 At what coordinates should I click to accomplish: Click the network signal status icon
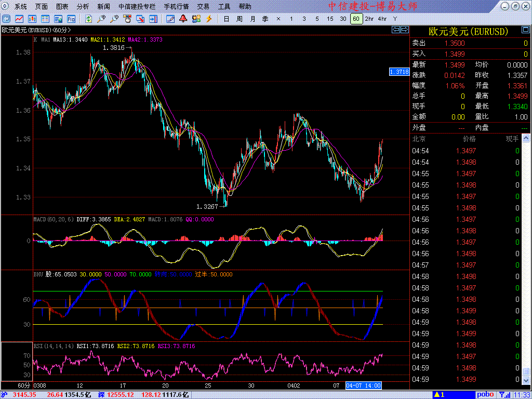coord(503,395)
